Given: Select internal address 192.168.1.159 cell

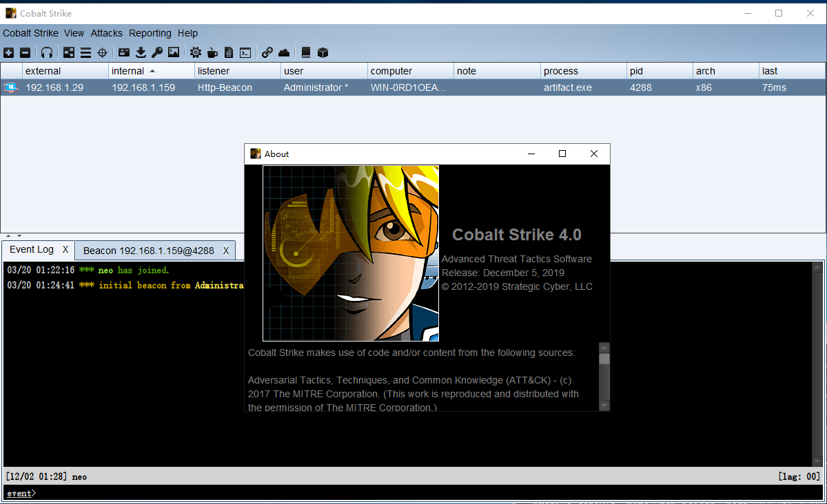Looking at the screenshot, I should pyautogui.click(x=152, y=87).
